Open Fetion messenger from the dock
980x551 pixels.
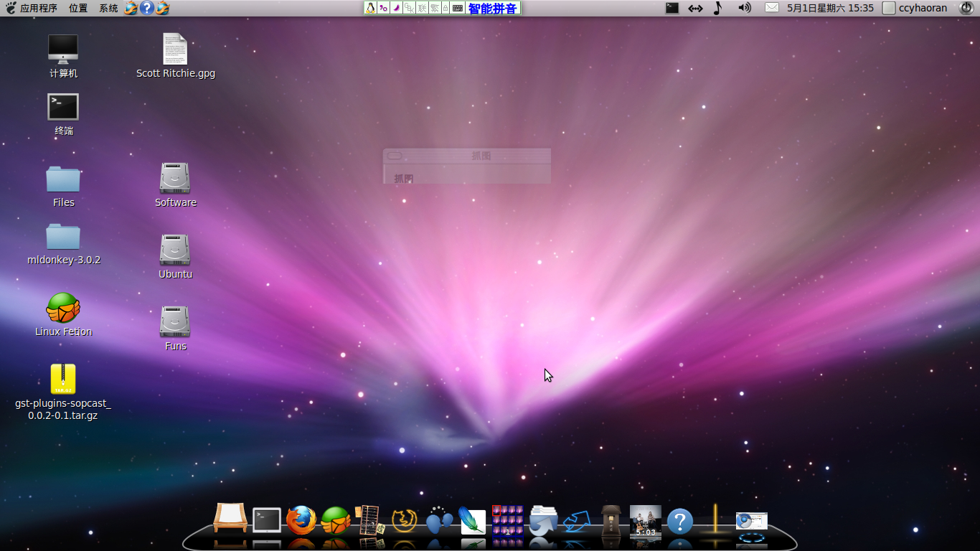(336, 520)
